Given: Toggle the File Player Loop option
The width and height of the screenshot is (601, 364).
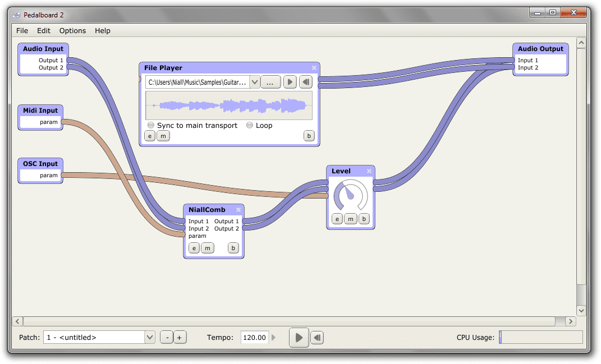Looking at the screenshot, I should [250, 126].
